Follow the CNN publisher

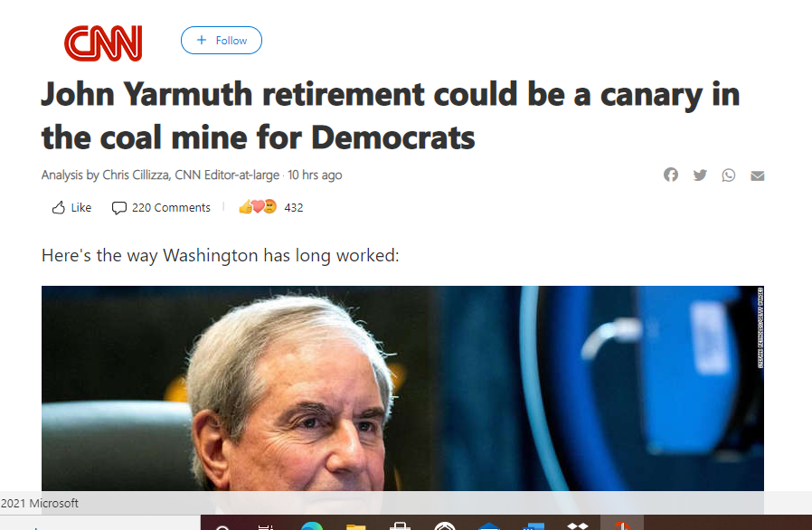222,41
